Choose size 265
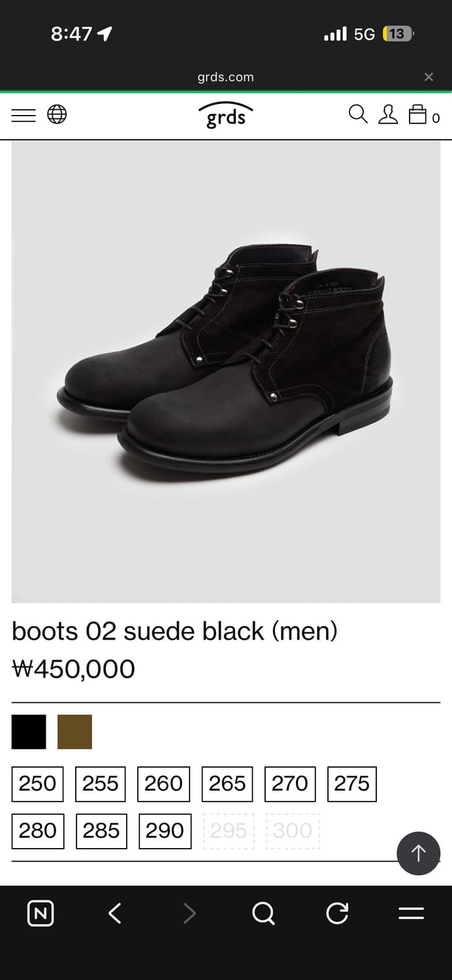The width and height of the screenshot is (452, 980). pyautogui.click(x=227, y=784)
